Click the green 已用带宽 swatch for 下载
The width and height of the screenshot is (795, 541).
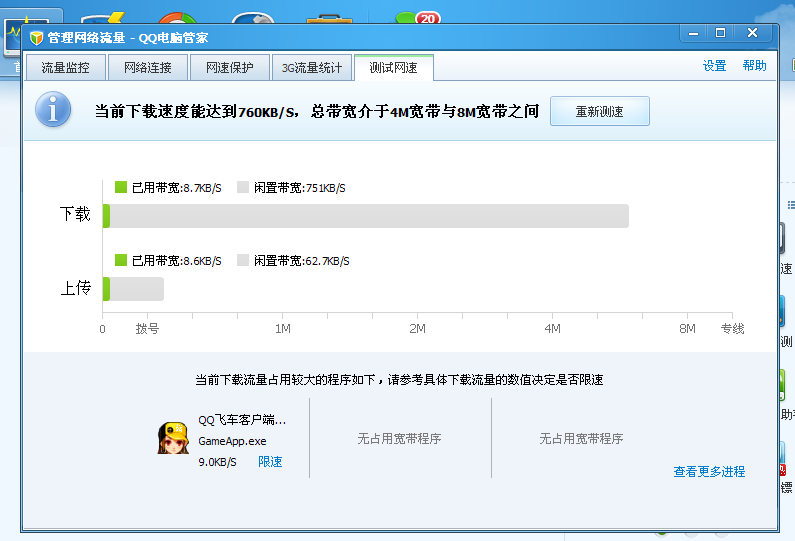click(x=121, y=187)
